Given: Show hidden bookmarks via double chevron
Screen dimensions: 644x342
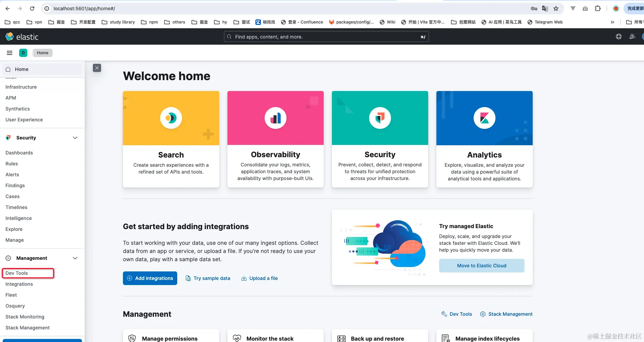Looking at the screenshot, I should [612, 22].
